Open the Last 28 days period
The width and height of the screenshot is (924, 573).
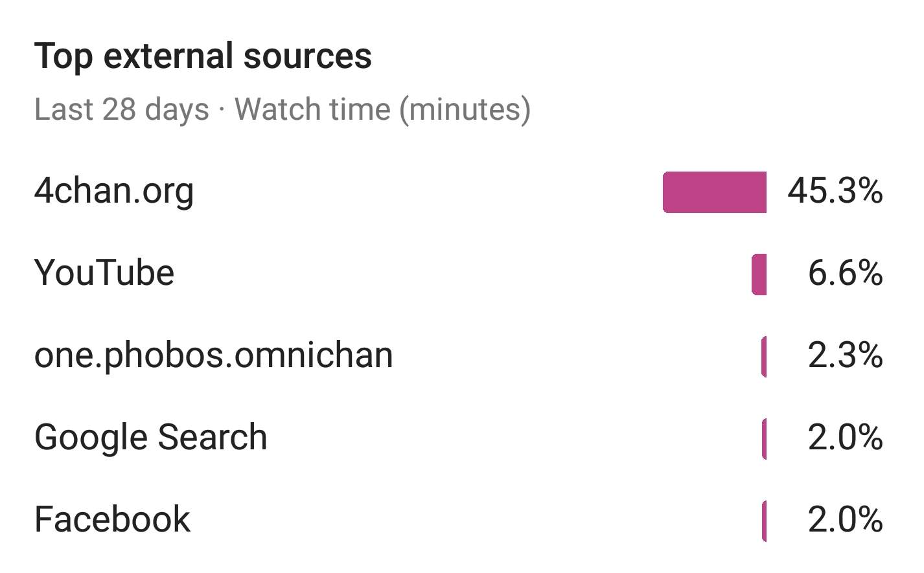tap(121, 109)
